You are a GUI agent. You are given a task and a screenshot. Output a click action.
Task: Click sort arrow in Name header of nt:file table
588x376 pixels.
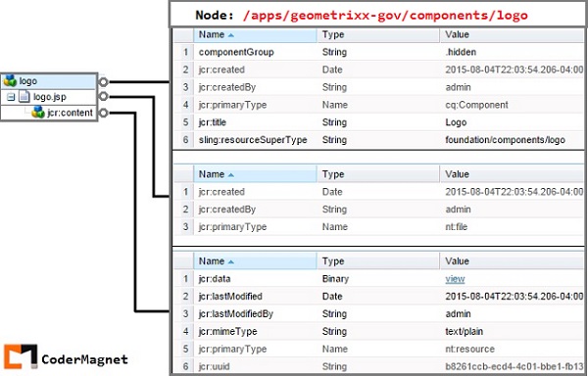[x=231, y=175]
